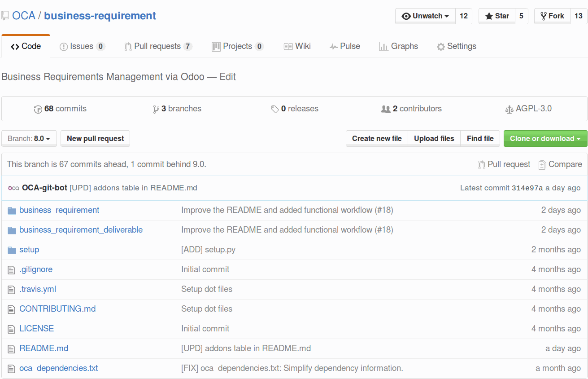Open the latest commit 314e97a

click(527, 188)
